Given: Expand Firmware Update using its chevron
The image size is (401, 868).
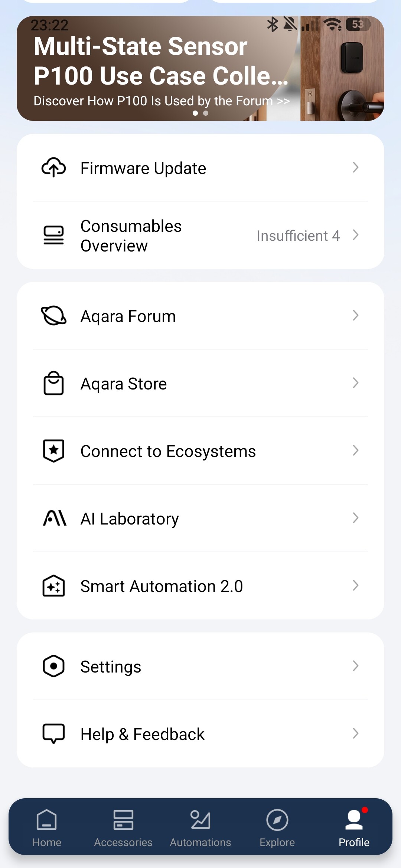Looking at the screenshot, I should (355, 167).
